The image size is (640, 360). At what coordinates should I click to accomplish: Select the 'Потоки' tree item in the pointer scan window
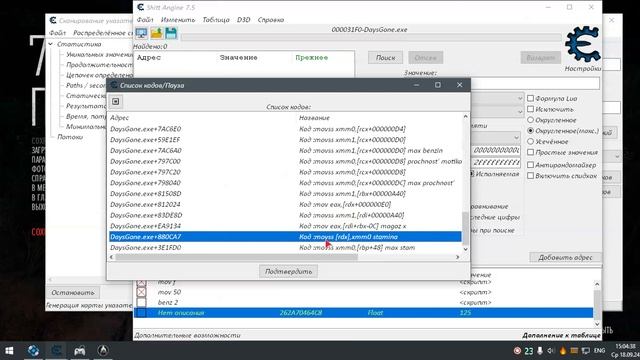(70, 137)
